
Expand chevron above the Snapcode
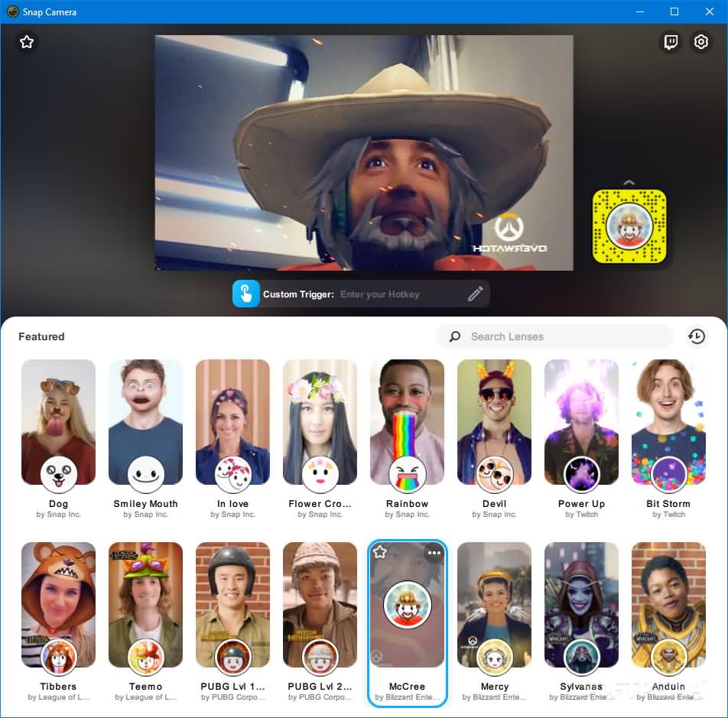629,183
